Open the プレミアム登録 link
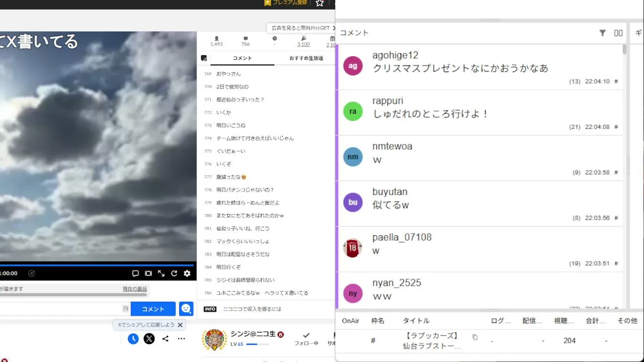The image size is (644, 362). [286, 3]
